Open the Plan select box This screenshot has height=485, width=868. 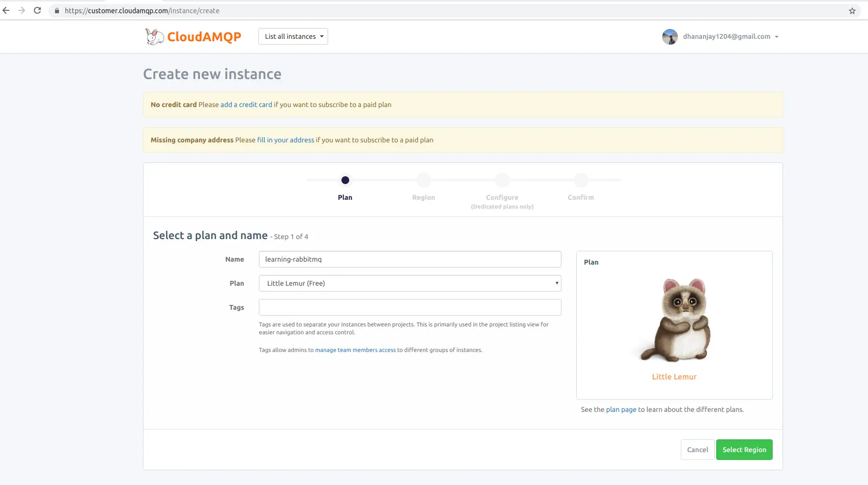click(x=410, y=283)
